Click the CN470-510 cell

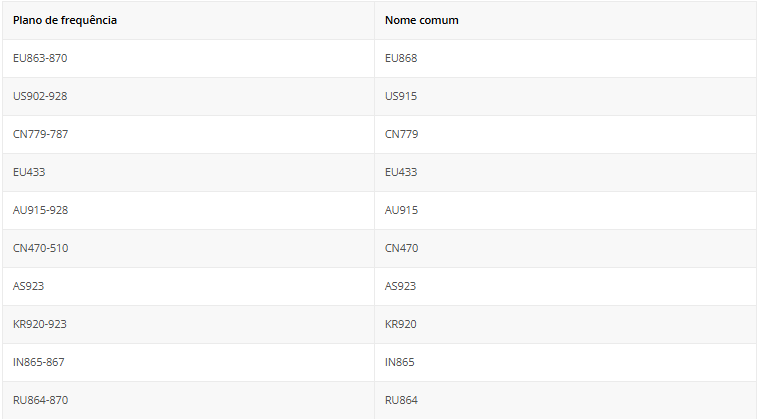point(41,248)
